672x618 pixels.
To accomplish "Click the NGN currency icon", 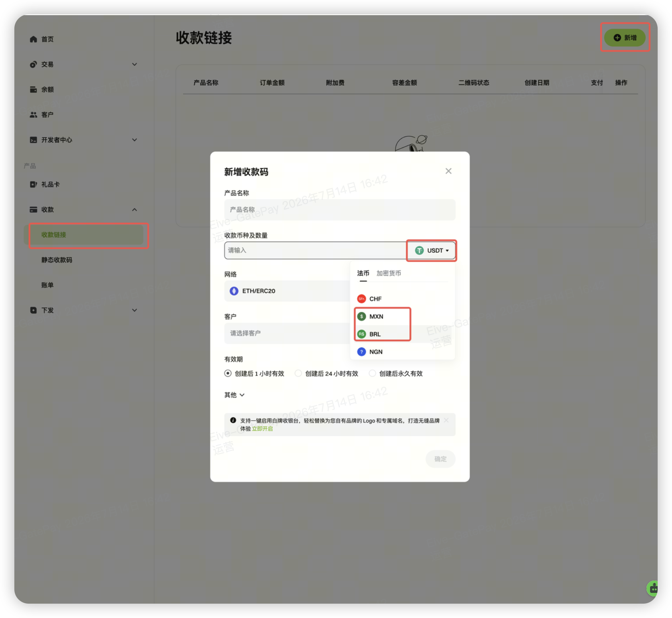I will (x=362, y=352).
